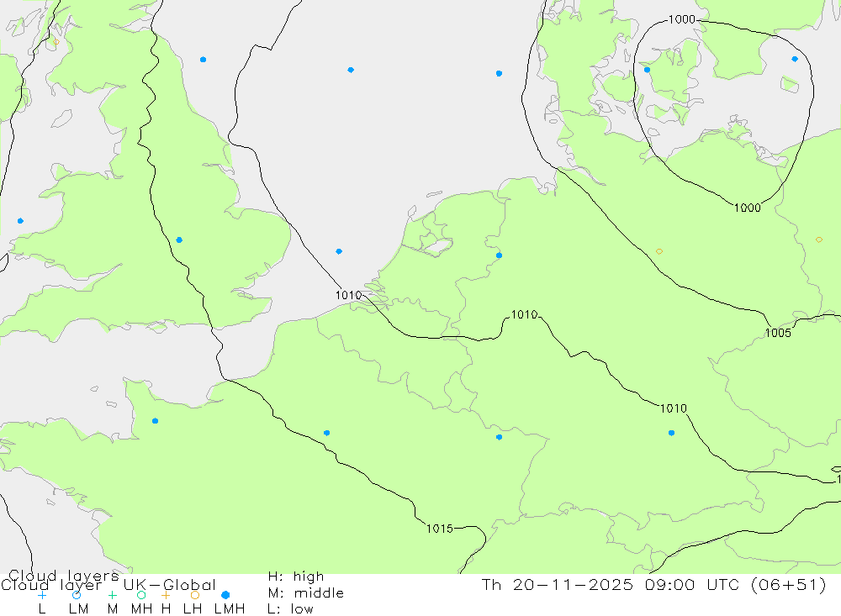Select the cloud dot on the Dutch-German border

coord(499,255)
